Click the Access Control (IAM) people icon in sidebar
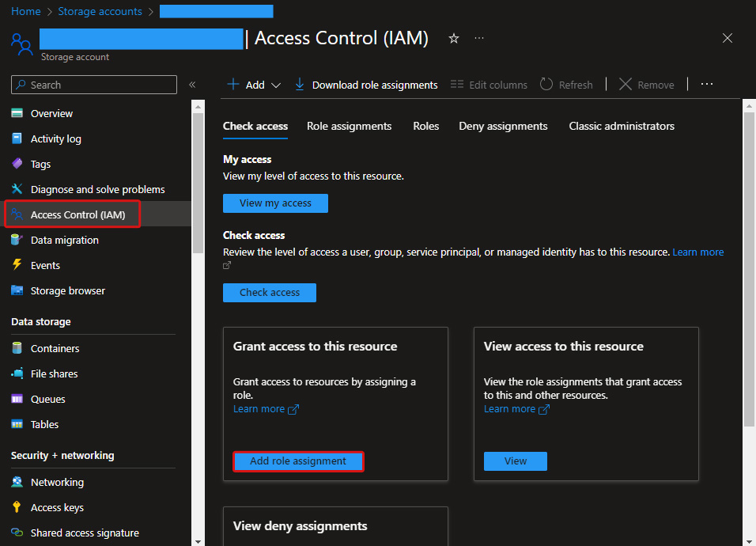 point(17,214)
